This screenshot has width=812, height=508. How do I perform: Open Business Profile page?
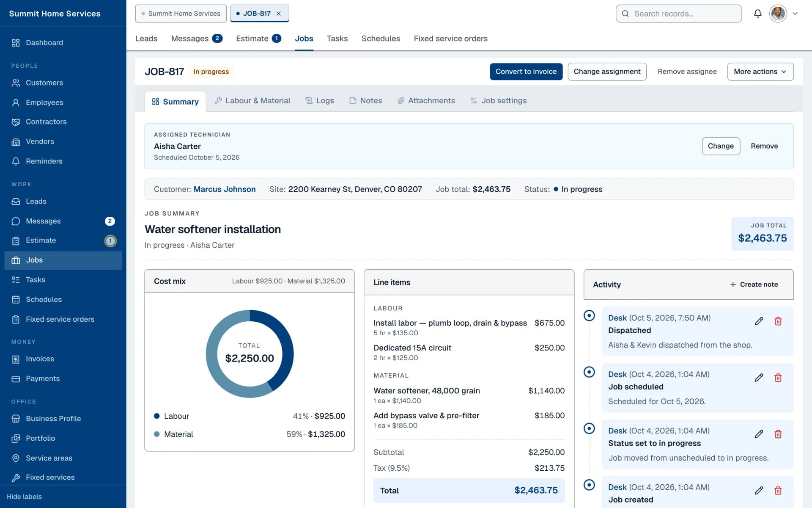[63, 419]
